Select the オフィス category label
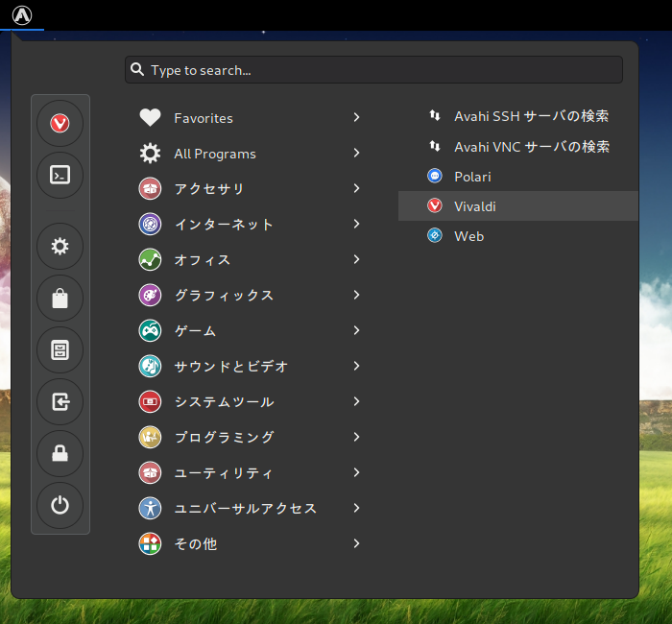This screenshot has height=624, width=672. (203, 260)
